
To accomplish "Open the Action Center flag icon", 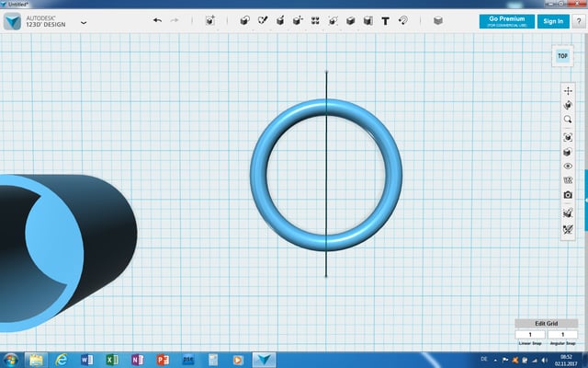I will coord(505,360).
